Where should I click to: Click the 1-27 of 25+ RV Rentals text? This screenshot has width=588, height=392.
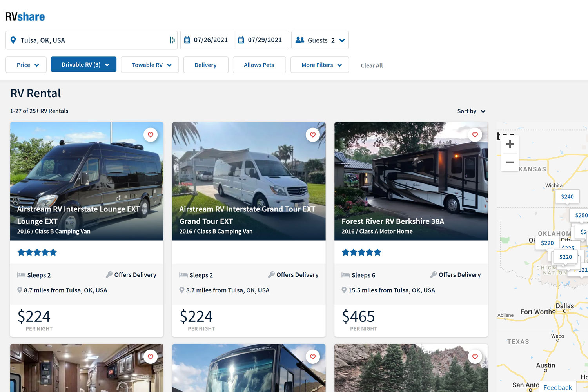pos(39,111)
